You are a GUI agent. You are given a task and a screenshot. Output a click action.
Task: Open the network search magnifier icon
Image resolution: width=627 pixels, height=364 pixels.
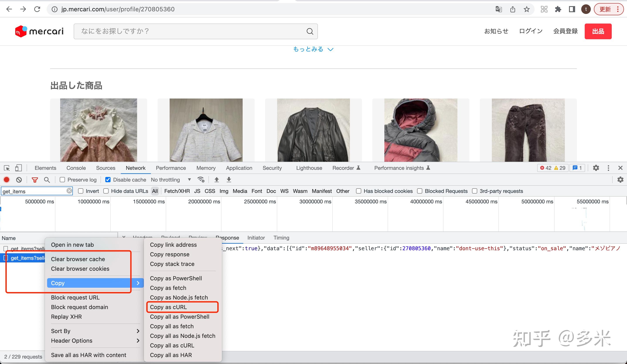[x=47, y=180]
